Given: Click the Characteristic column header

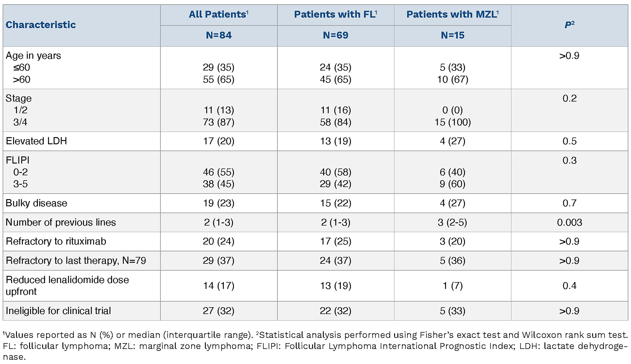Looking at the screenshot, I should tap(41, 25).
